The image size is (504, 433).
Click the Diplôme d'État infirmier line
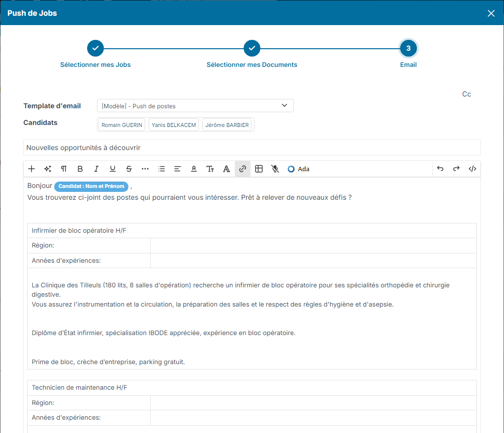[163, 333]
